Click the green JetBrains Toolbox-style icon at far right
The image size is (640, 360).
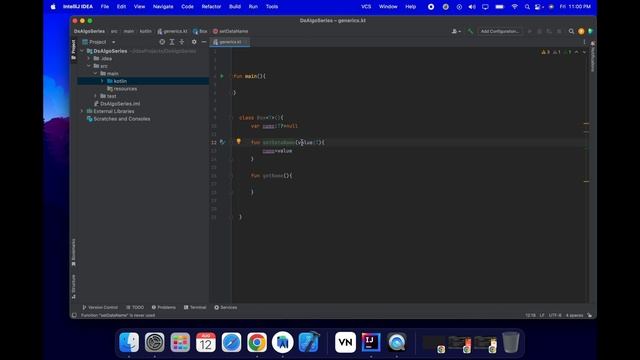click(x=590, y=31)
